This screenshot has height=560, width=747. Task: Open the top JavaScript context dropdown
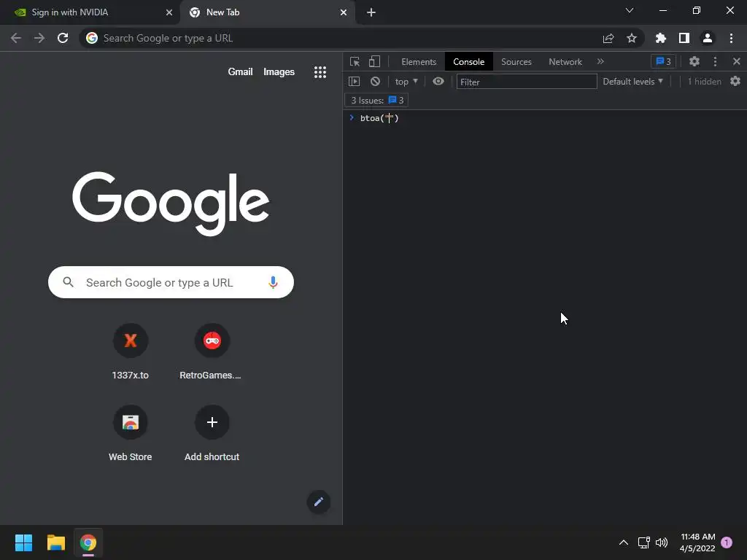pyautogui.click(x=406, y=82)
